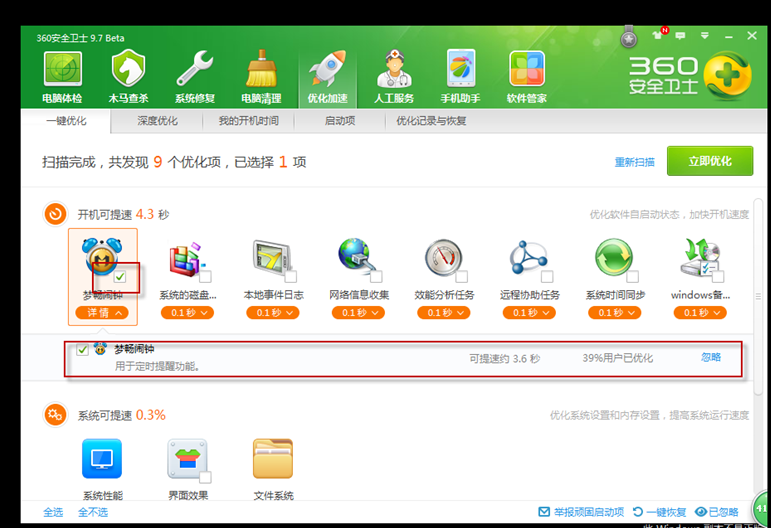Screen dimensions: 771x528
Task: Click 举报顽固启动项 link
Action: coord(581,512)
